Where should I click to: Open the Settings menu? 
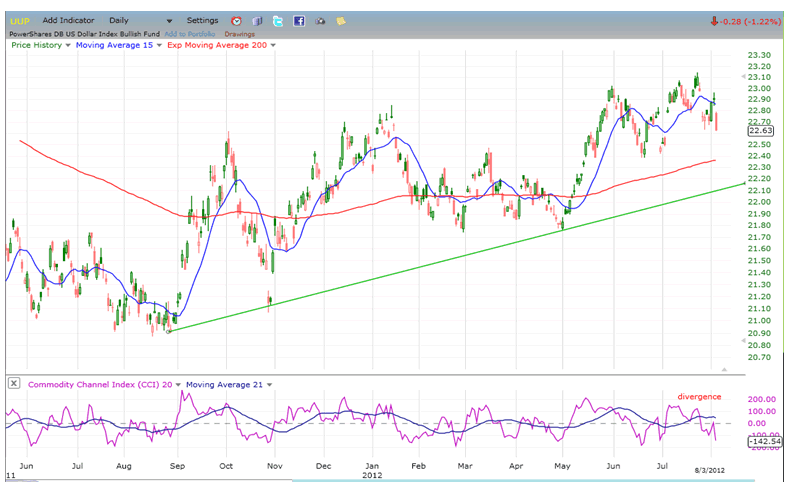coord(202,20)
